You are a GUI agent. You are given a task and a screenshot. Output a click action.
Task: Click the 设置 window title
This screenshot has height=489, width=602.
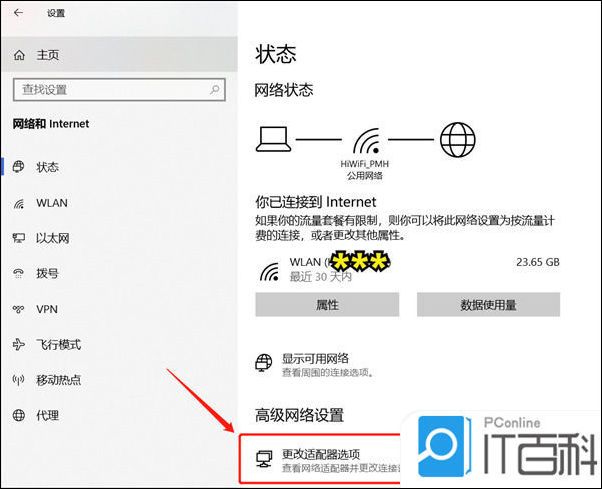56,13
